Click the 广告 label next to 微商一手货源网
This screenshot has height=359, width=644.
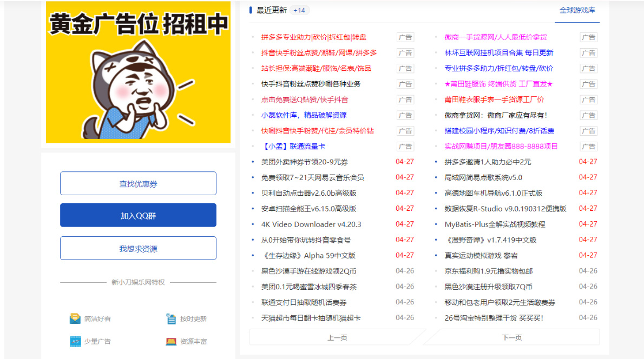click(x=588, y=37)
